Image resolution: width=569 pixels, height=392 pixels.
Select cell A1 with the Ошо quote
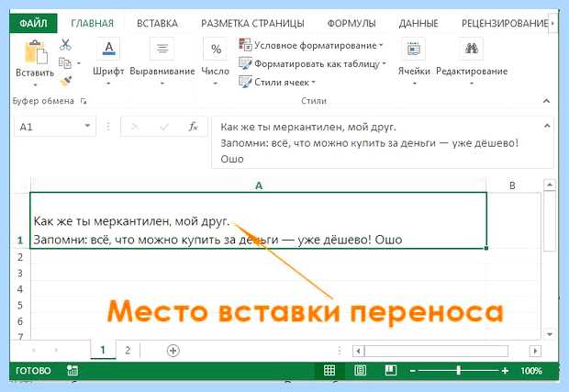coord(259,220)
